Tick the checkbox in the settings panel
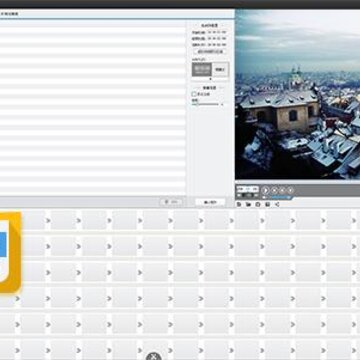The image size is (360, 360). (x=194, y=94)
